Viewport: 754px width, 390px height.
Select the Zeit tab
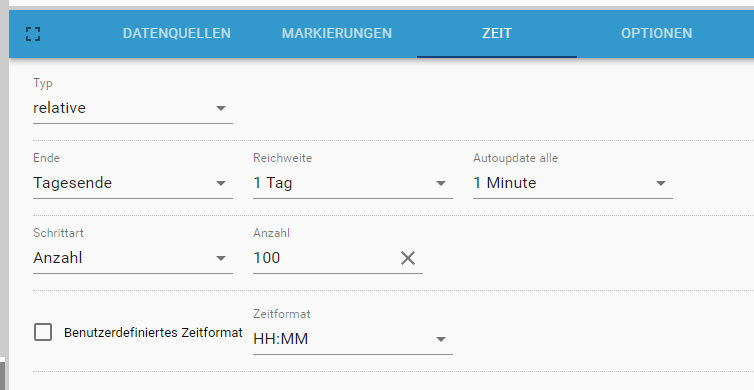tap(497, 34)
